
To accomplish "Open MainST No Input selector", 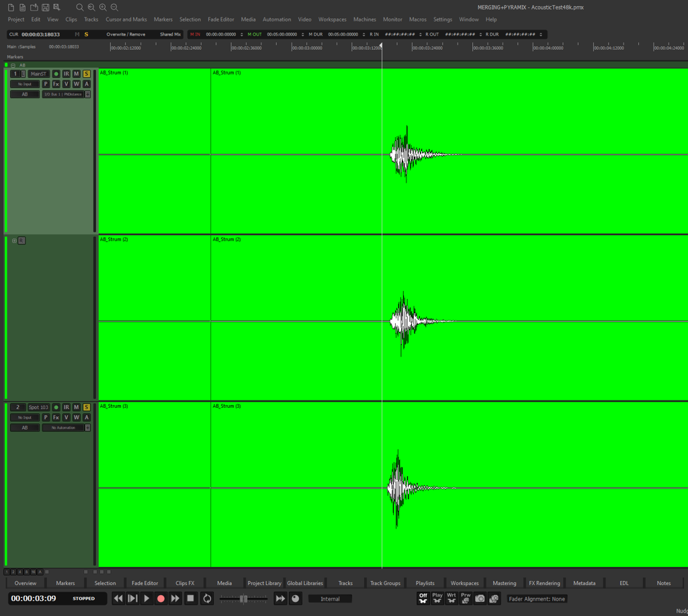I will pyautogui.click(x=25, y=84).
